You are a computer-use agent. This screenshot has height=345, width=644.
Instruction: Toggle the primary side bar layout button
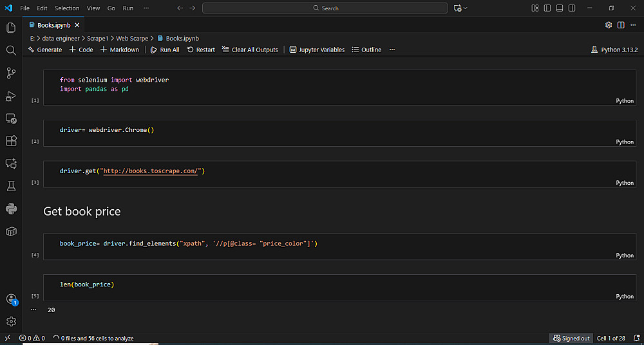tap(547, 8)
